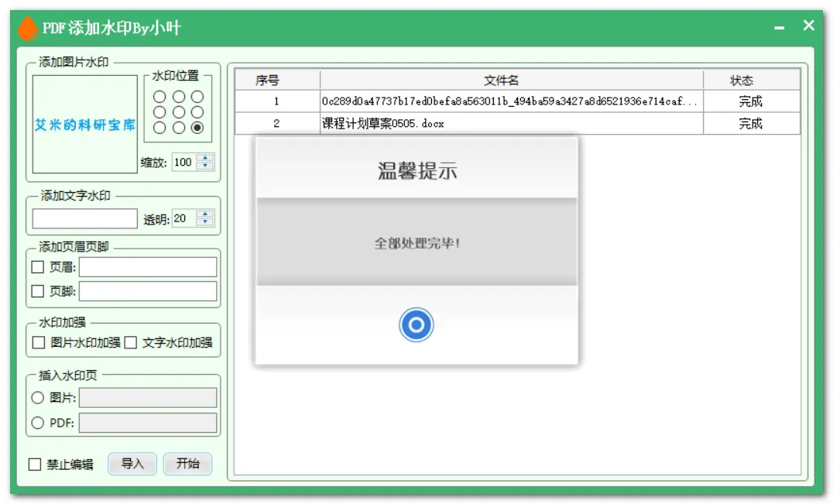
Task: Toggle 禁止编辑 checkbox
Action: tap(35, 465)
